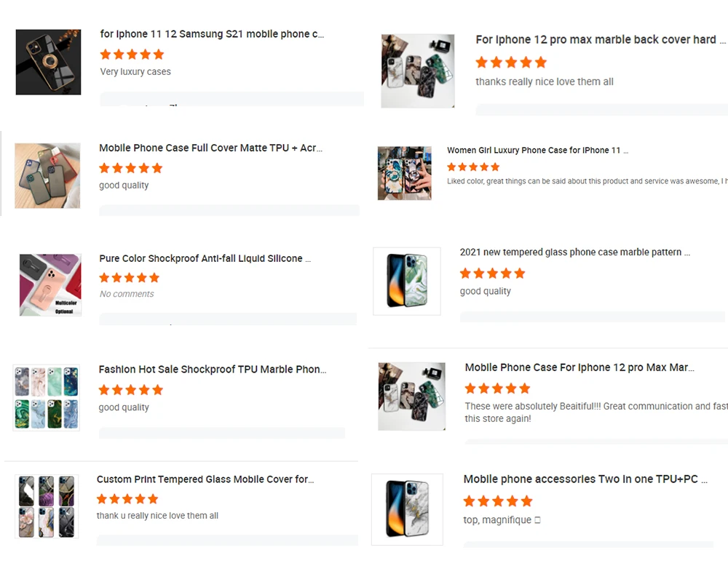The width and height of the screenshot is (728, 574).
Task: Open the Two in one TPU+PC thumbnail
Action: [x=407, y=509]
